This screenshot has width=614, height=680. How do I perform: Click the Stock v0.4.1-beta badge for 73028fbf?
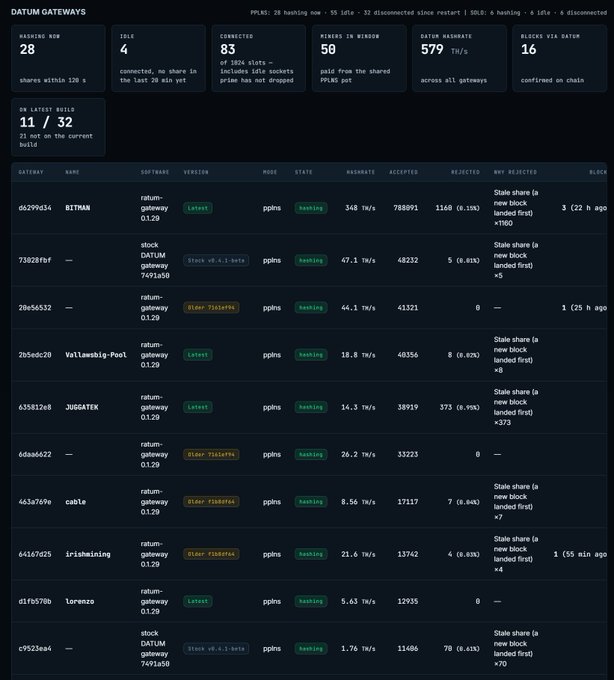[216, 261]
